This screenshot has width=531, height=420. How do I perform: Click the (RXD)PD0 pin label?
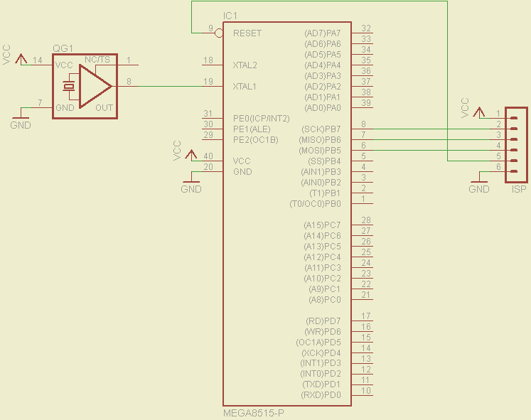(321, 395)
